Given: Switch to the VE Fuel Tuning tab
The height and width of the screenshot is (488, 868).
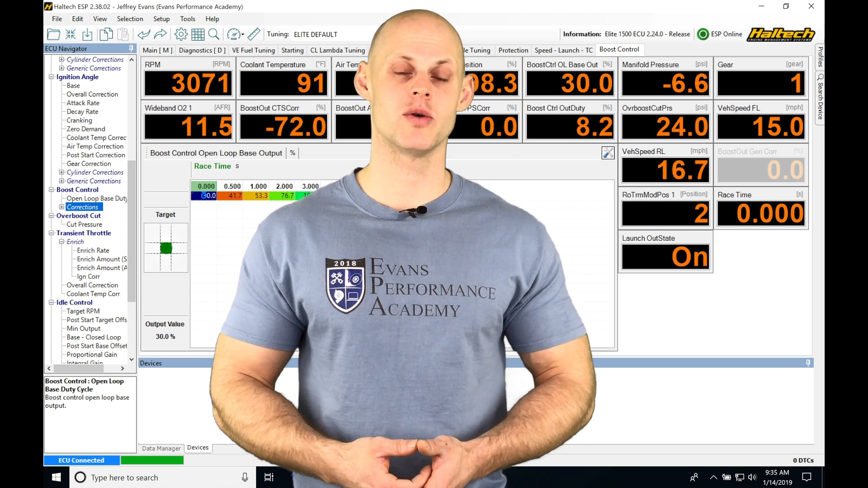Looking at the screenshot, I should pyautogui.click(x=253, y=50).
